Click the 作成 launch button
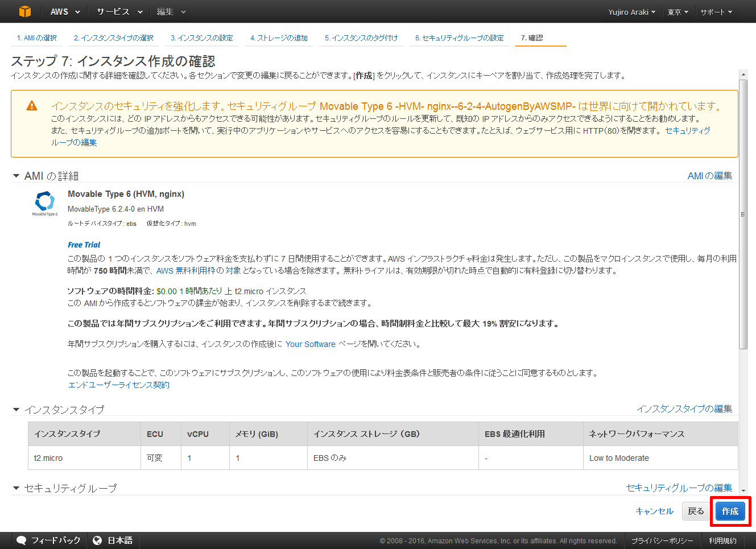Viewport: 756px width, 549px height. [730, 511]
